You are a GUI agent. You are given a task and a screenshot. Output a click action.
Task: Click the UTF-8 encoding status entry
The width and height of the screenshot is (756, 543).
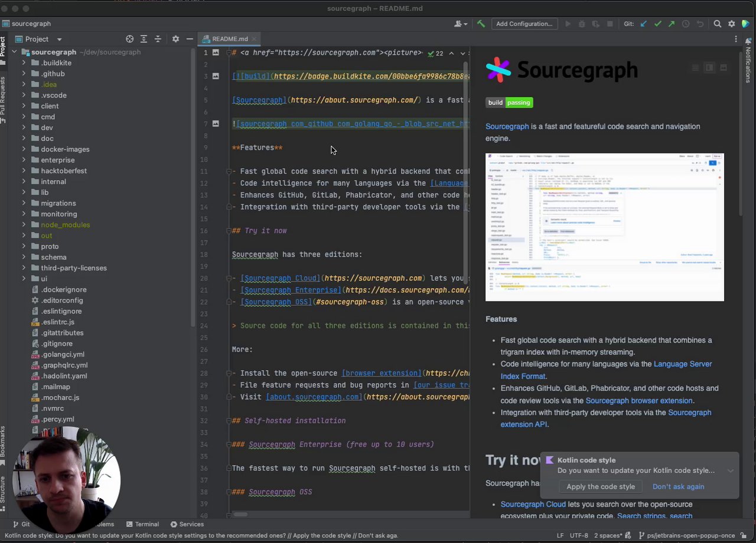point(579,535)
